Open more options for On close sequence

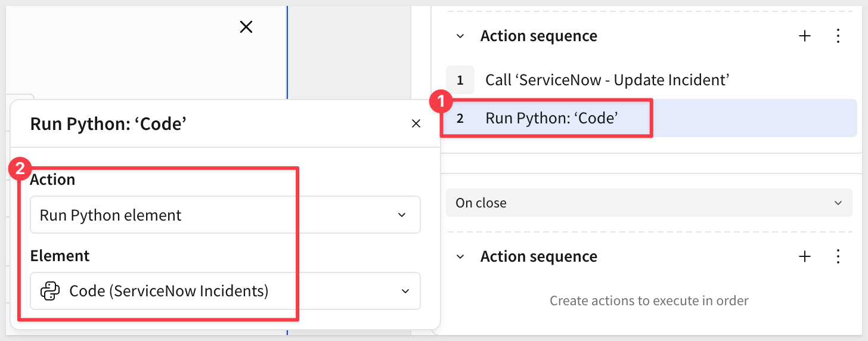click(x=838, y=256)
